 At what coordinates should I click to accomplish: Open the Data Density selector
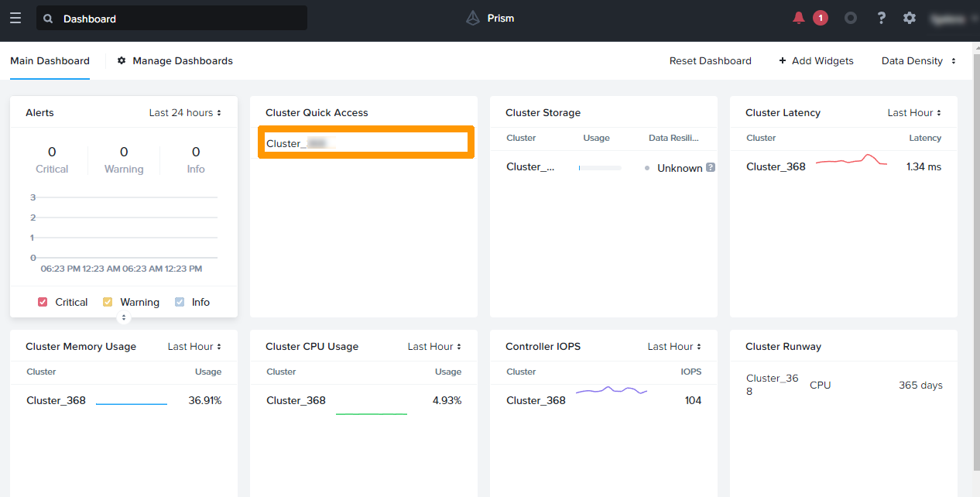(918, 60)
